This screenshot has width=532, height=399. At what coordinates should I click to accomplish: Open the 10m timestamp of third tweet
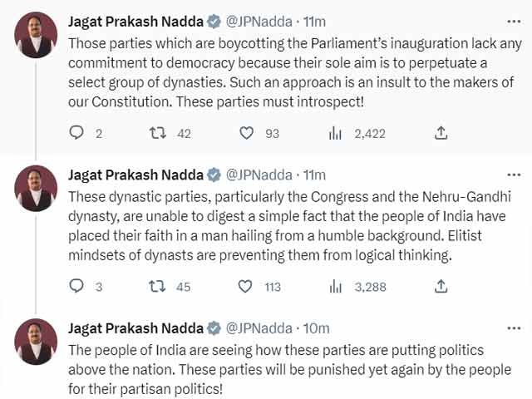[317, 328]
